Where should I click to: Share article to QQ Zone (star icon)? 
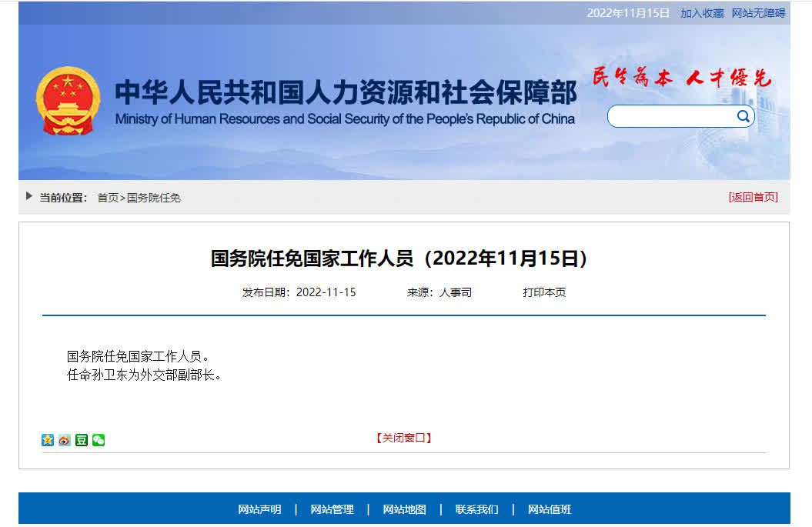point(48,440)
